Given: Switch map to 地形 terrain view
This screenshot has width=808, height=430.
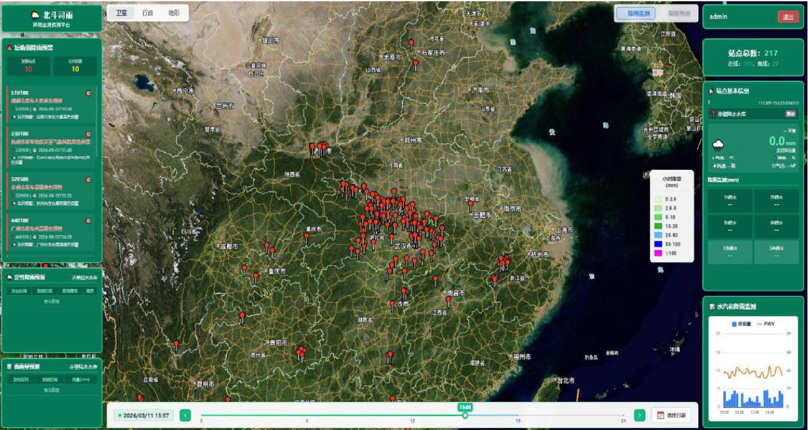Looking at the screenshot, I should [x=174, y=13].
